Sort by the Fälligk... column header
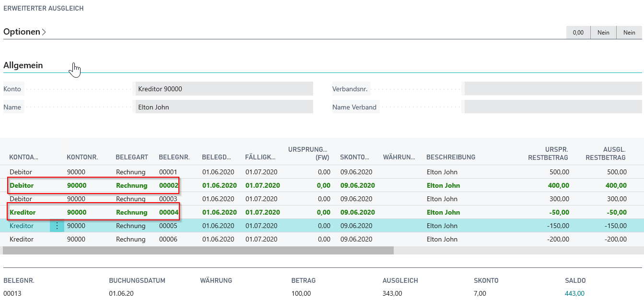The width and height of the screenshot is (644, 302). tap(260, 157)
